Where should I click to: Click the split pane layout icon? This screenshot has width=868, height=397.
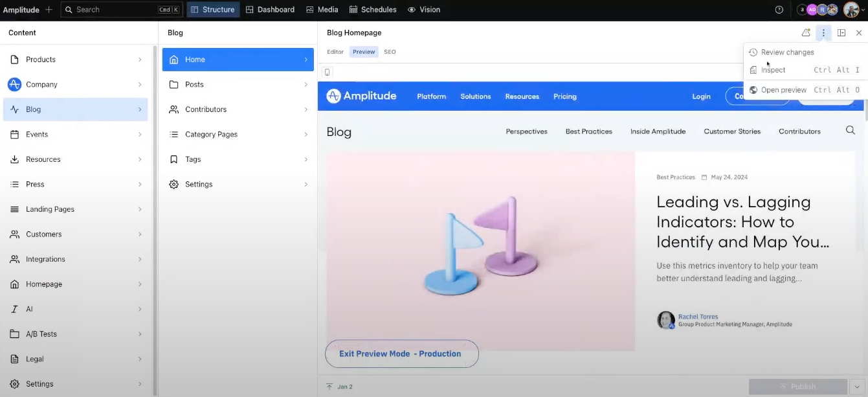click(x=841, y=32)
